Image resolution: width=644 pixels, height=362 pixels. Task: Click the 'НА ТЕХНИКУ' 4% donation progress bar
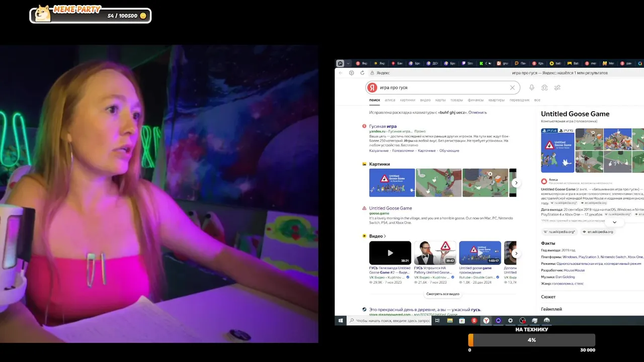(x=532, y=340)
